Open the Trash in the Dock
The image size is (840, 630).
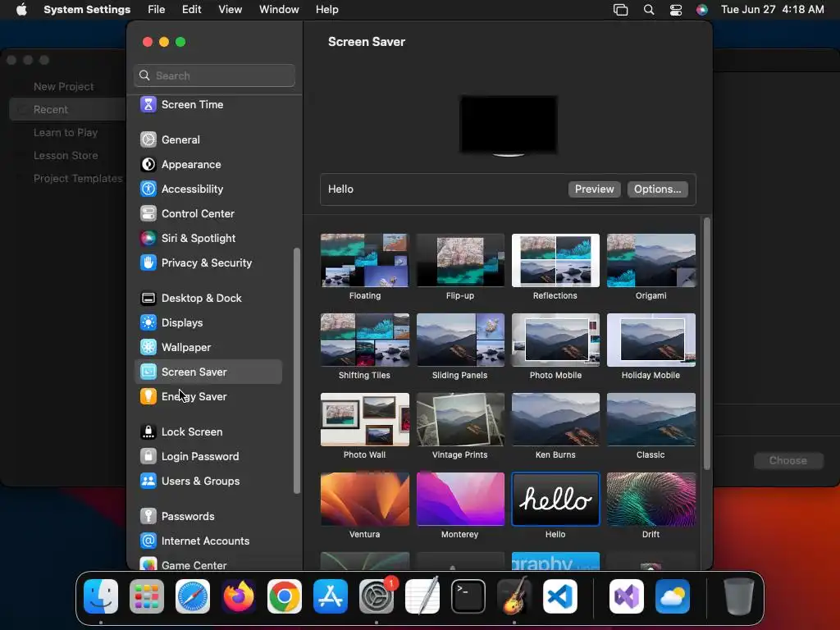(x=739, y=596)
